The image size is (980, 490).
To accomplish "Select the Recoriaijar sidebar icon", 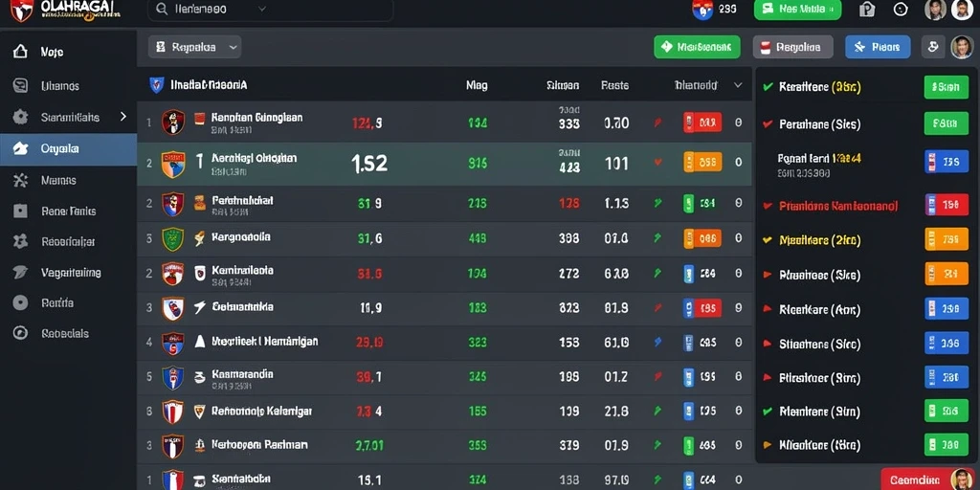I will click(20, 241).
